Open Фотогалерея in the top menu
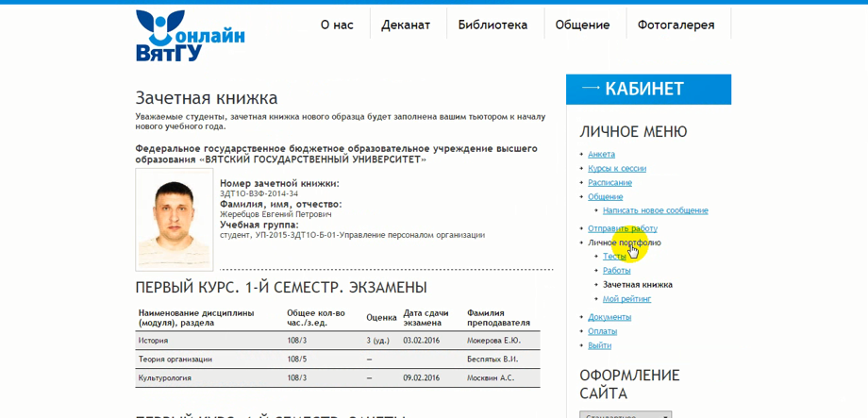Image resolution: width=868 pixels, height=418 pixels. tap(676, 25)
